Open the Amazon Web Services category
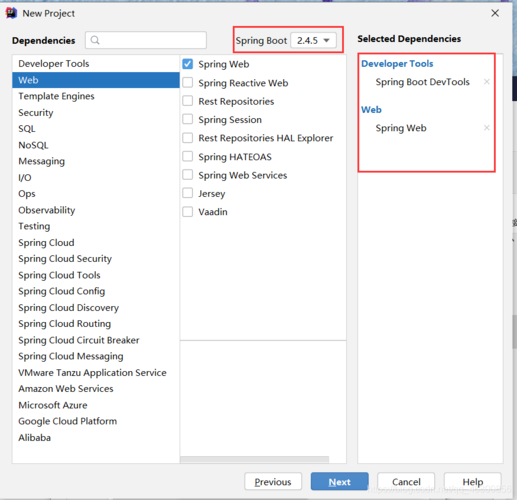Screen dimensions: 517x500 [x=96, y=389]
